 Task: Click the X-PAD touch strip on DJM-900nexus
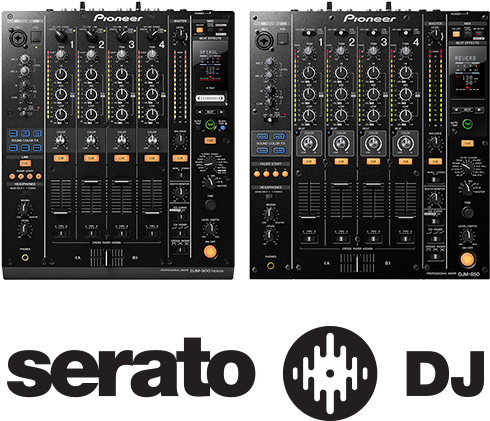210,98
